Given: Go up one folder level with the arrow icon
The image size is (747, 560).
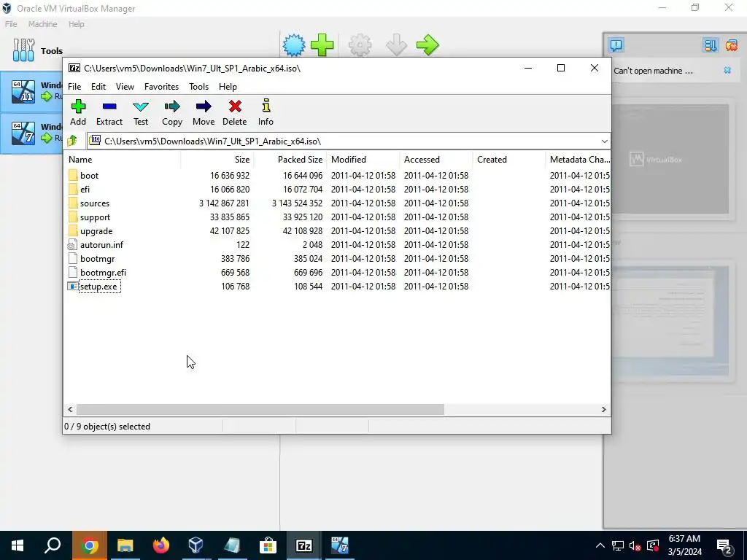Looking at the screenshot, I should click(72, 141).
